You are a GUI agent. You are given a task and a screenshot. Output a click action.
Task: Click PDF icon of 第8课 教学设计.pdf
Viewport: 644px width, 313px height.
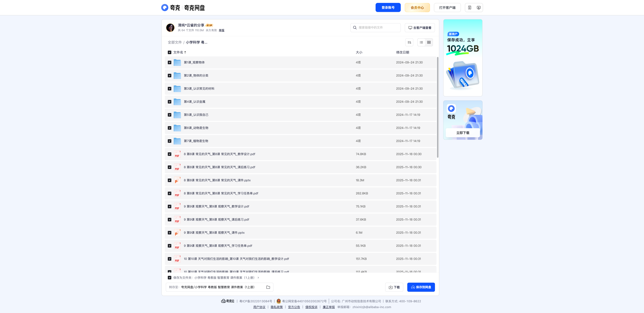[x=177, y=154]
